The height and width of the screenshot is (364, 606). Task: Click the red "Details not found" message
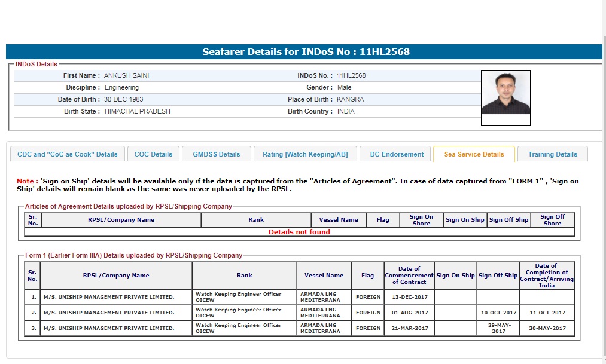tap(299, 232)
